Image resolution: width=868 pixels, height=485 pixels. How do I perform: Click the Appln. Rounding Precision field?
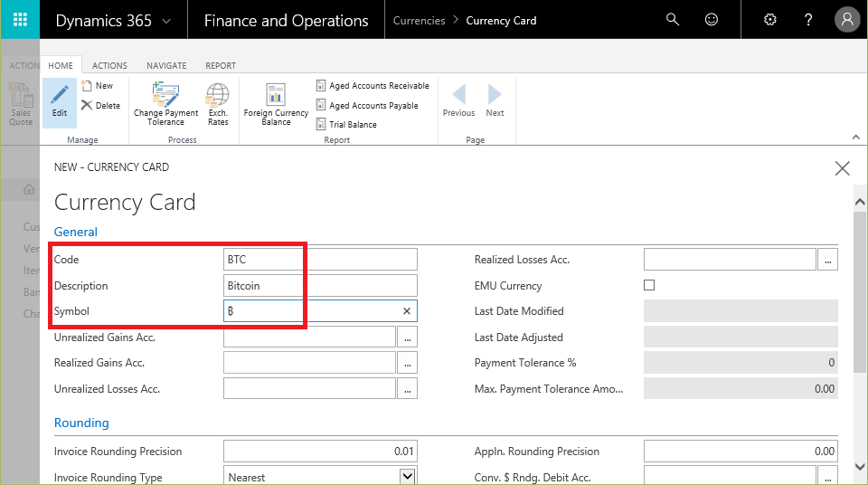click(741, 452)
